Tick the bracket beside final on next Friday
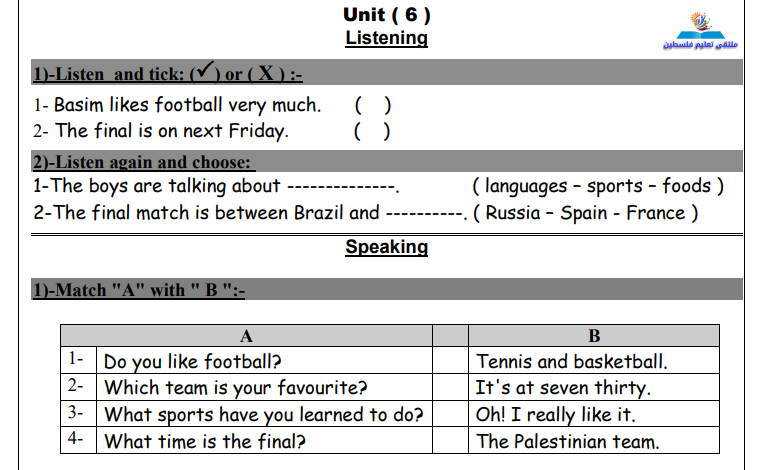The image size is (764, 470). [372, 131]
